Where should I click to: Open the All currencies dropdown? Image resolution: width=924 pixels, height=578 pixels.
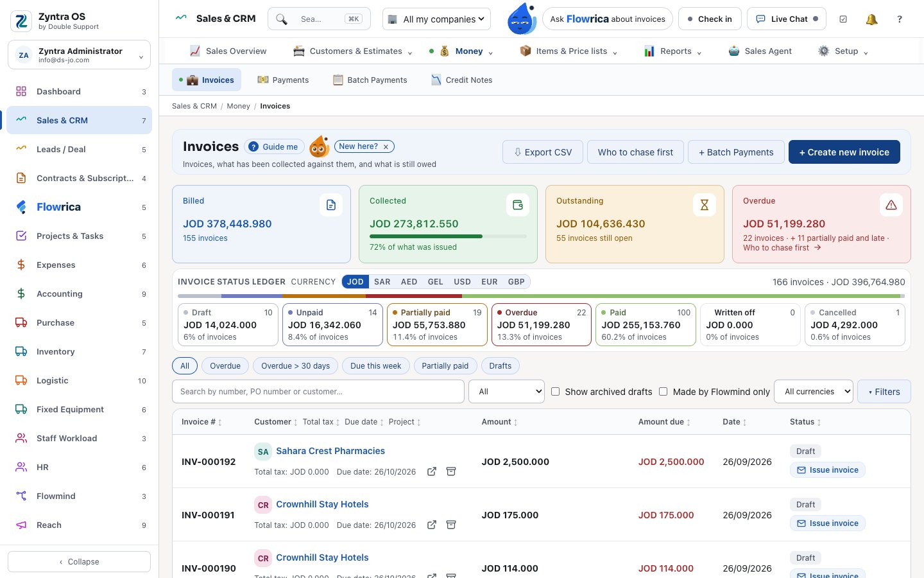[814, 391]
